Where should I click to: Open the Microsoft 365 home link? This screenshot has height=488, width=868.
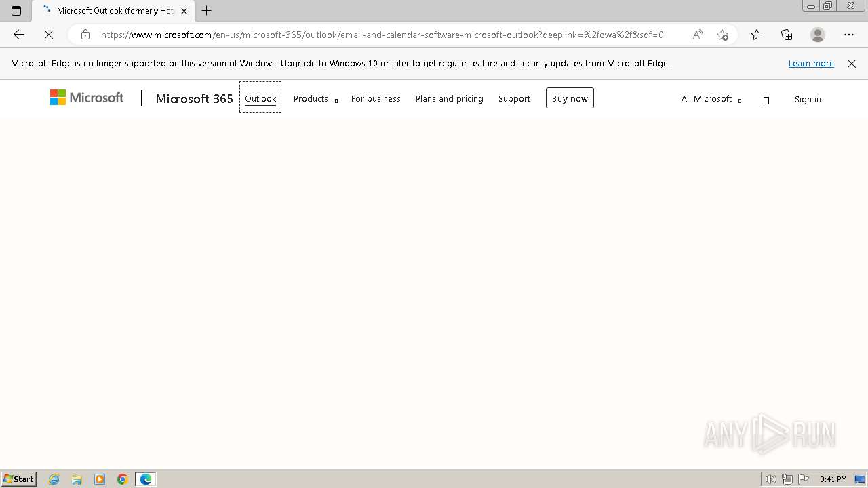tap(194, 99)
